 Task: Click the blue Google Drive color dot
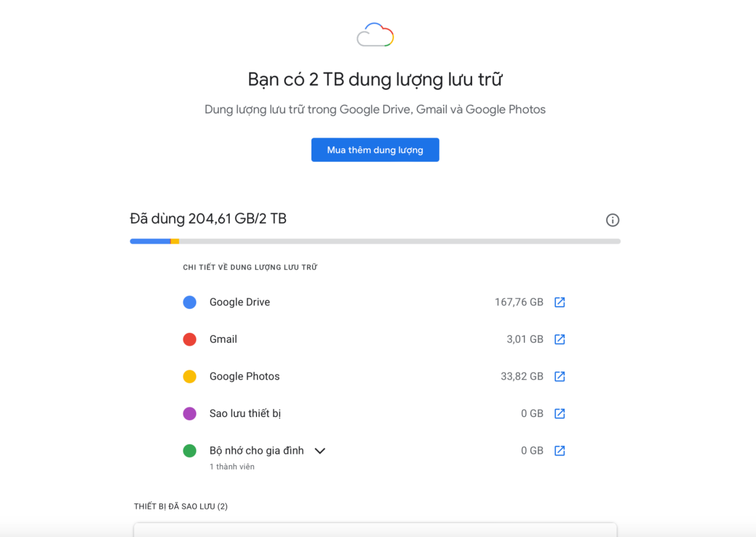click(189, 302)
